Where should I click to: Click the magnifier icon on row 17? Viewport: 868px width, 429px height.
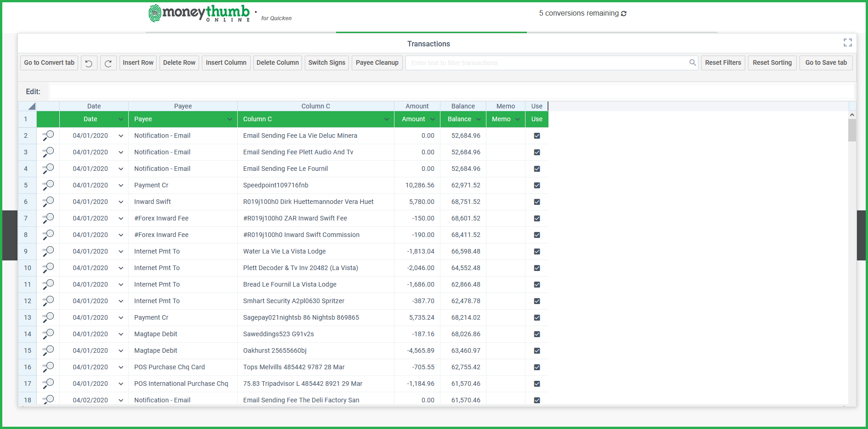[48, 384]
